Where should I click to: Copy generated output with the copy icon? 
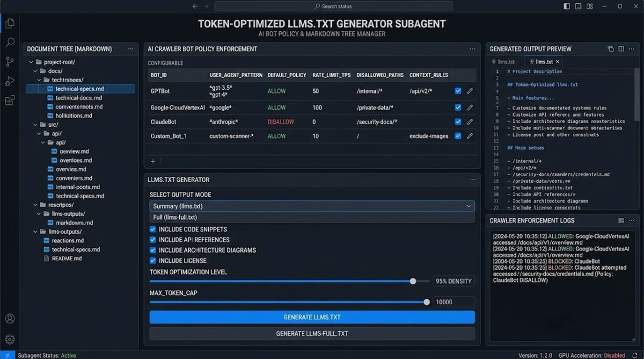[x=610, y=49]
